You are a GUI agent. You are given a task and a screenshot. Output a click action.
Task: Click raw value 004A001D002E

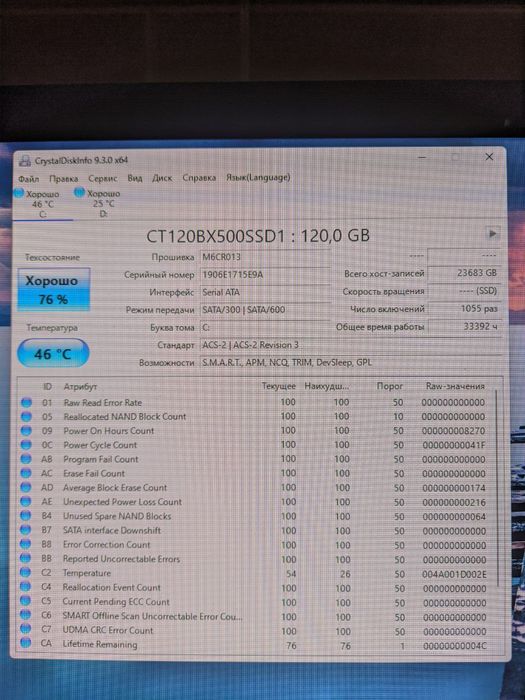pyautogui.click(x=454, y=574)
